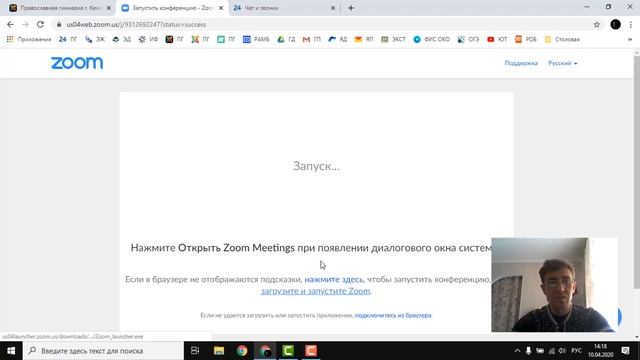The image size is (640, 360).
Task: Open the Приложения apps shortcut
Action: 29,39
